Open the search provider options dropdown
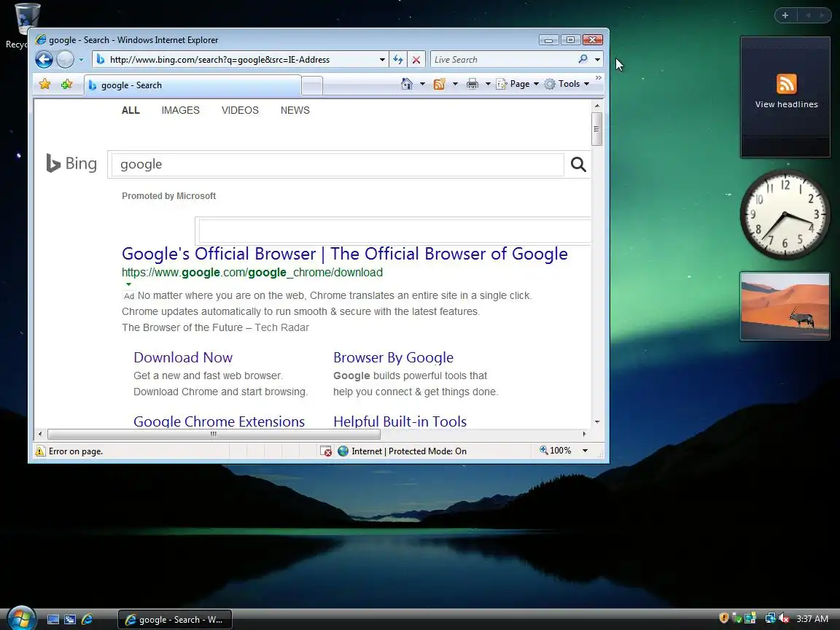Screen dimensions: 840x630 point(597,60)
